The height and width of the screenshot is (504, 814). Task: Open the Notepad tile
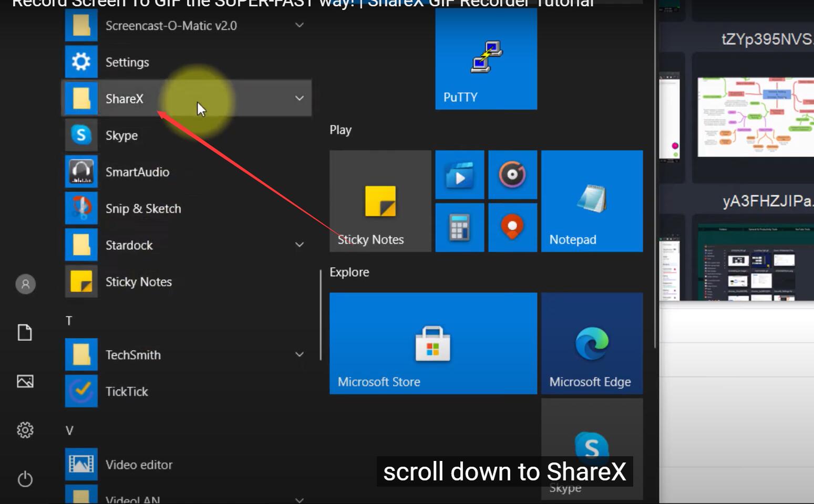[592, 201]
